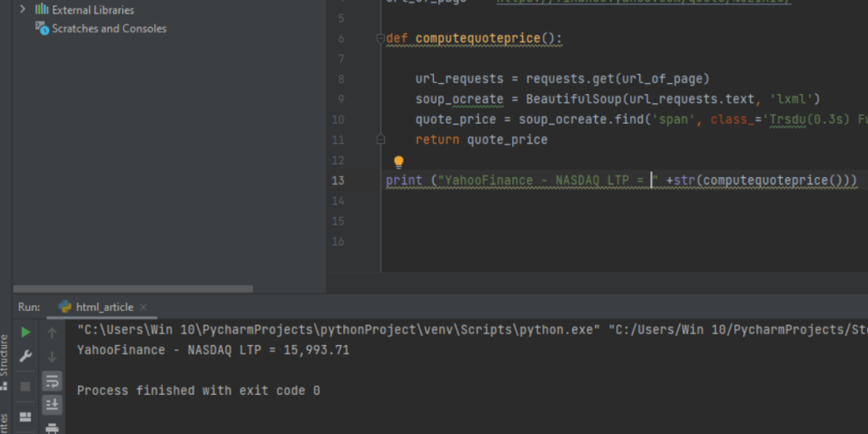
Task: Click the gray stop process square
Action: click(25, 386)
